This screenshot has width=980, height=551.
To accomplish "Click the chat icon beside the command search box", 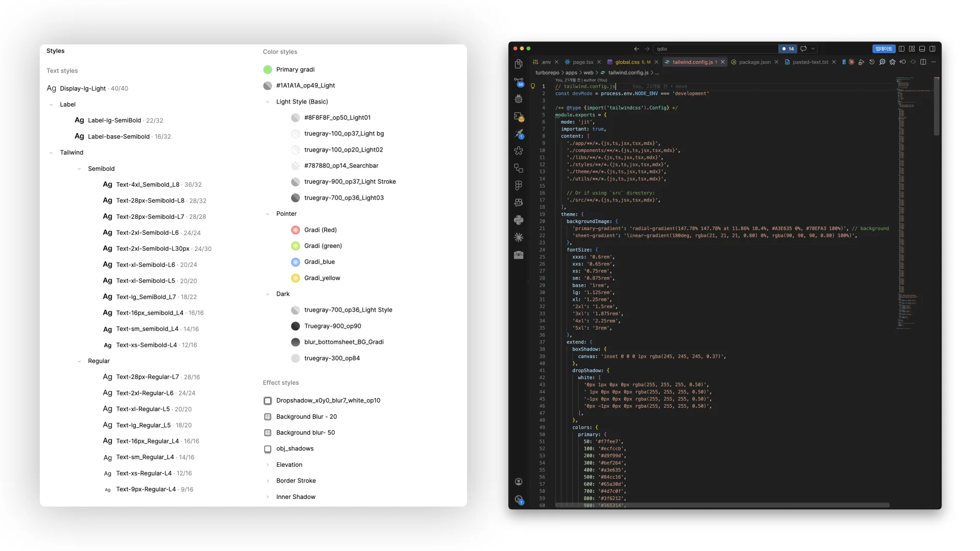I will pyautogui.click(x=803, y=48).
